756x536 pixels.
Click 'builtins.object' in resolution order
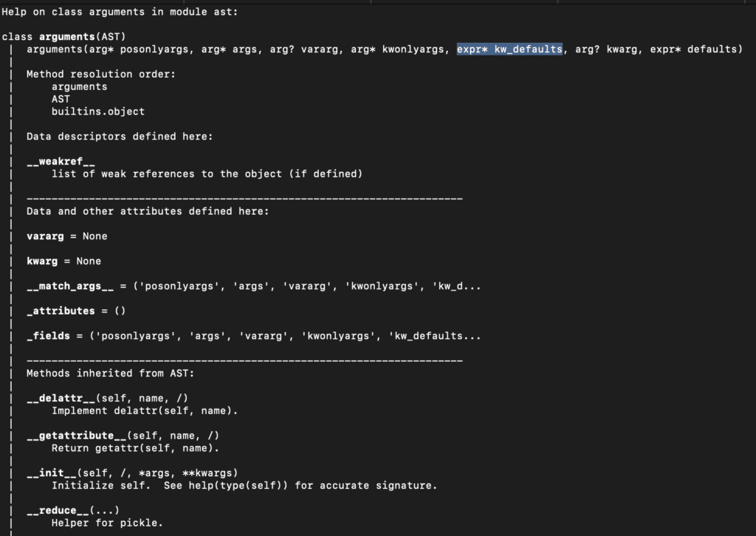click(x=98, y=111)
